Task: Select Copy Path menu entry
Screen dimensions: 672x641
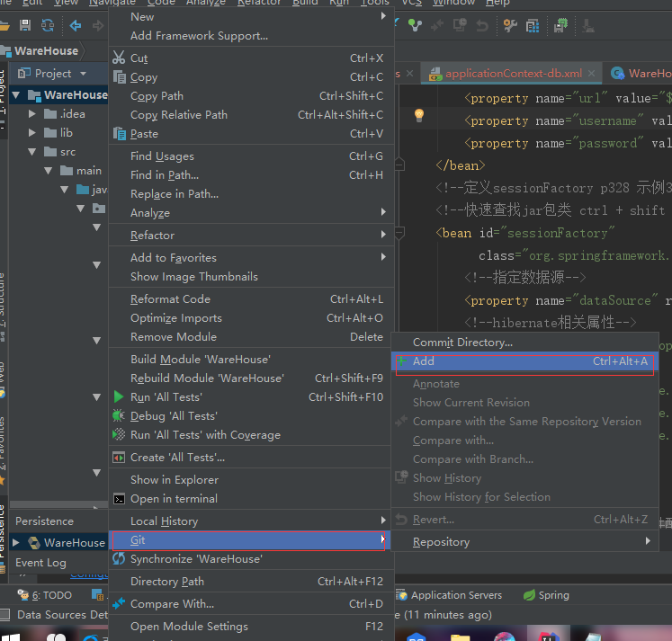Action: click(x=251, y=96)
